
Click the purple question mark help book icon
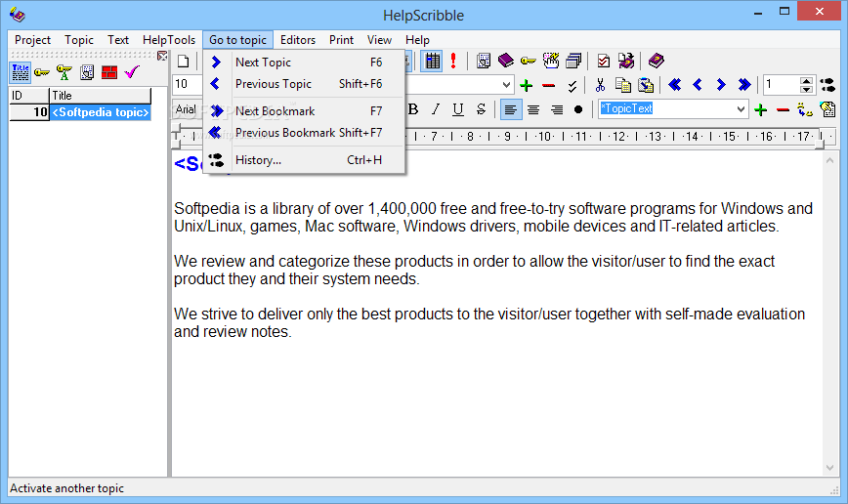pos(656,61)
